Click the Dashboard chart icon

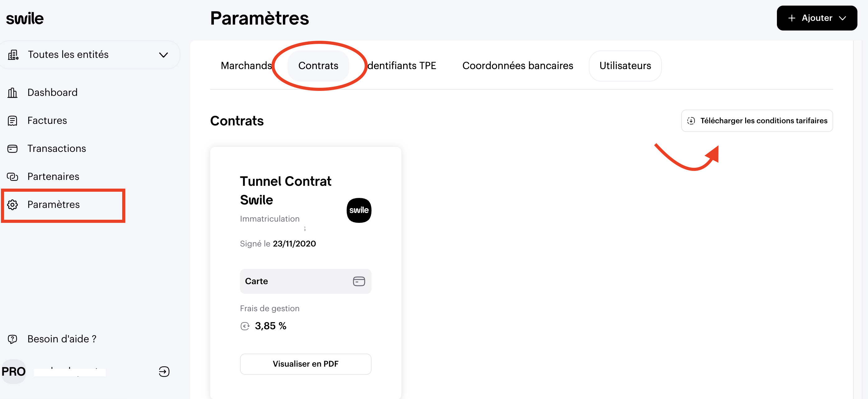pyautogui.click(x=12, y=92)
